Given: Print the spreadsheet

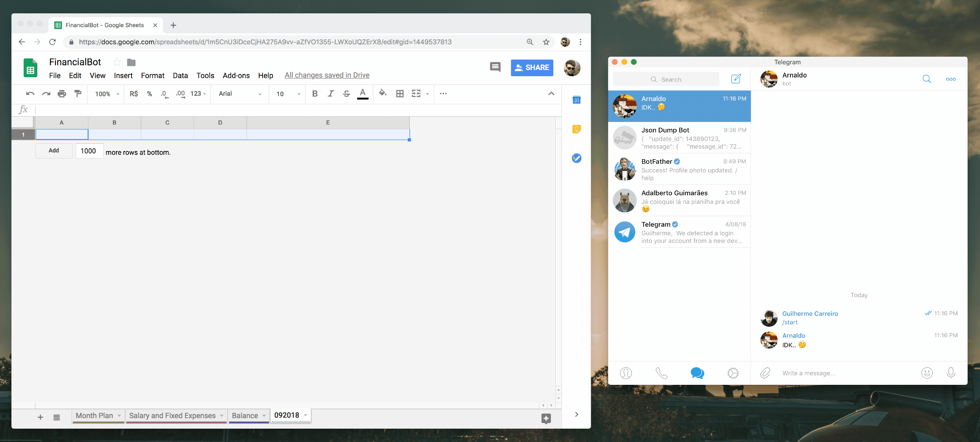Looking at the screenshot, I should click(62, 94).
